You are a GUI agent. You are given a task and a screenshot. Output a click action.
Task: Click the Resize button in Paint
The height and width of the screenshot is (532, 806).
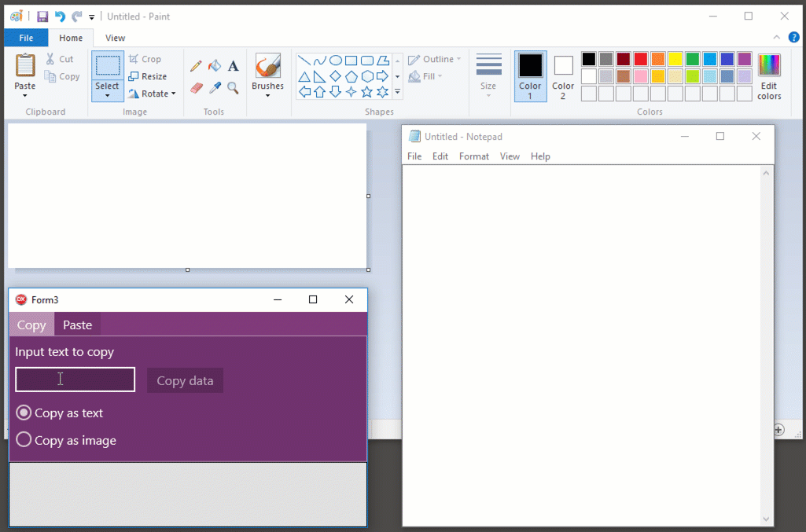tap(148, 76)
